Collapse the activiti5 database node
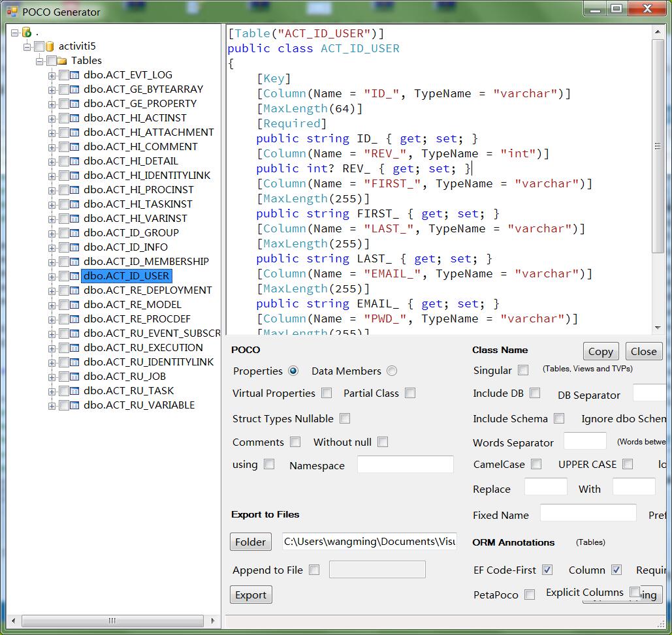The image size is (672, 635). (27, 47)
